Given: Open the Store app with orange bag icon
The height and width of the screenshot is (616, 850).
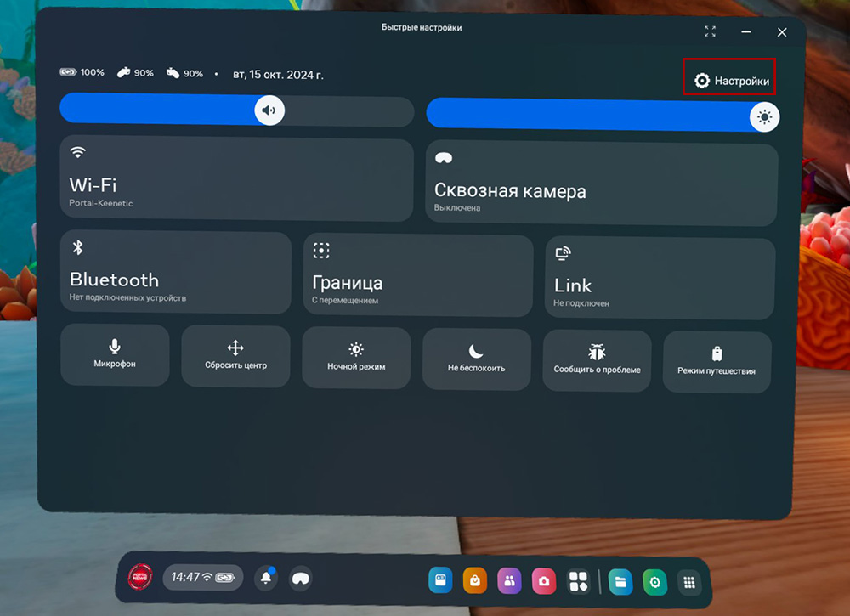Looking at the screenshot, I should coord(474,581).
